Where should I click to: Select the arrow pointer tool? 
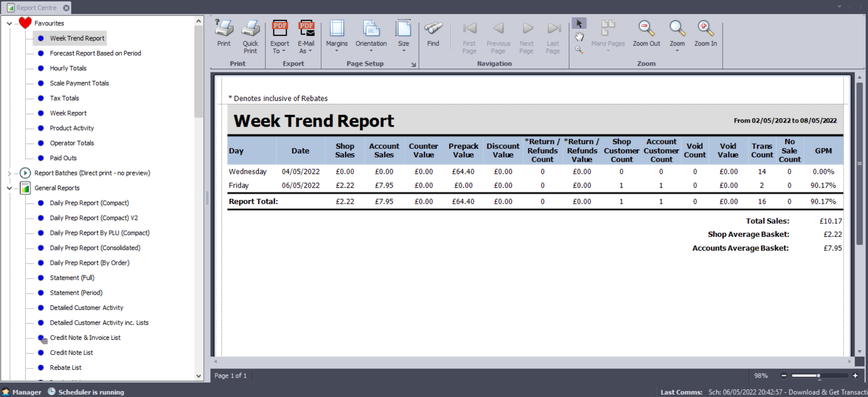tap(579, 23)
